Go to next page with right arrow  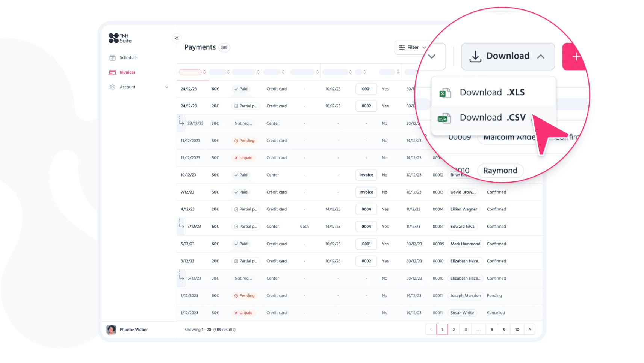tap(530, 330)
